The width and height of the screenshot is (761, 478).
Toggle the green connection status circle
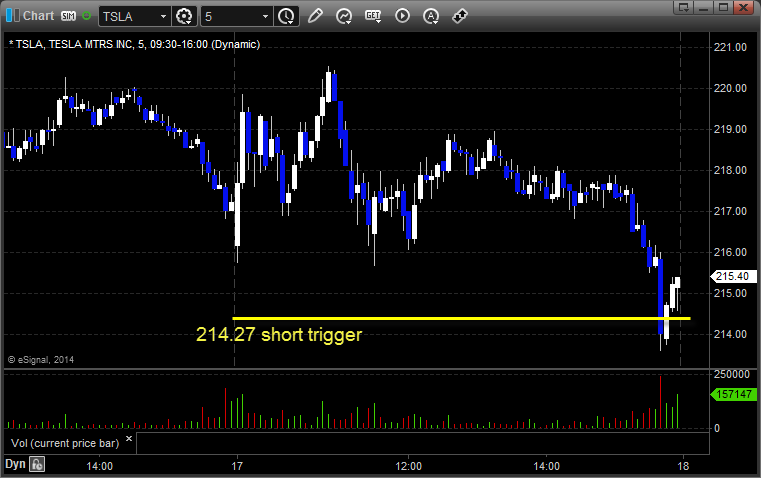[86, 16]
